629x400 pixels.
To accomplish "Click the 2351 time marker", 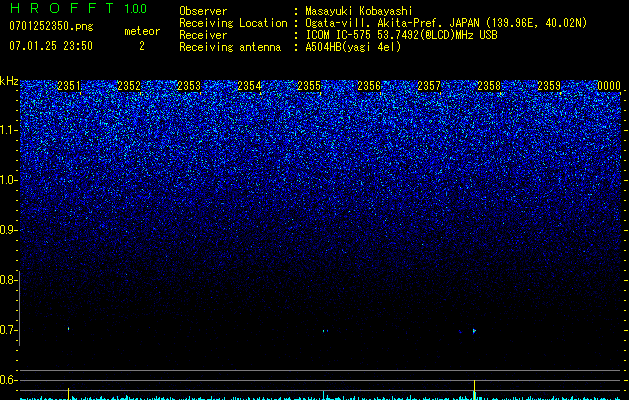I will point(69,86).
